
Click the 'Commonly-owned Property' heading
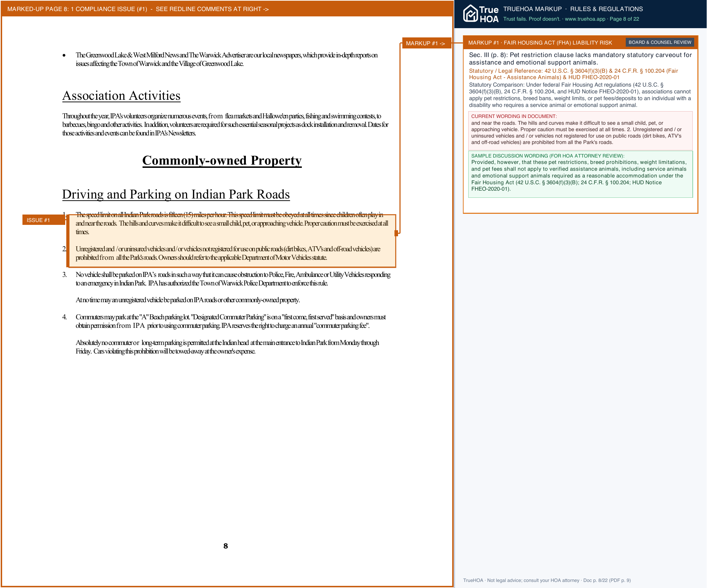click(x=222, y=160)
